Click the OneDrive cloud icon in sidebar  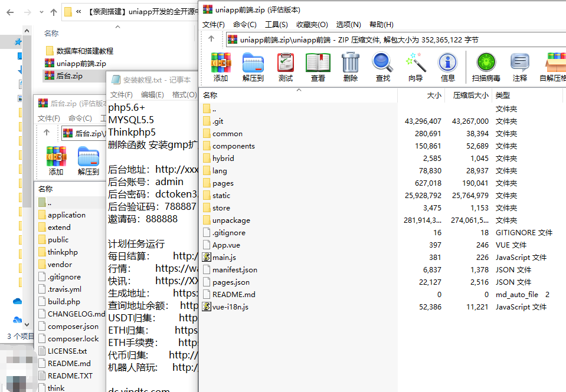(17, 301)
